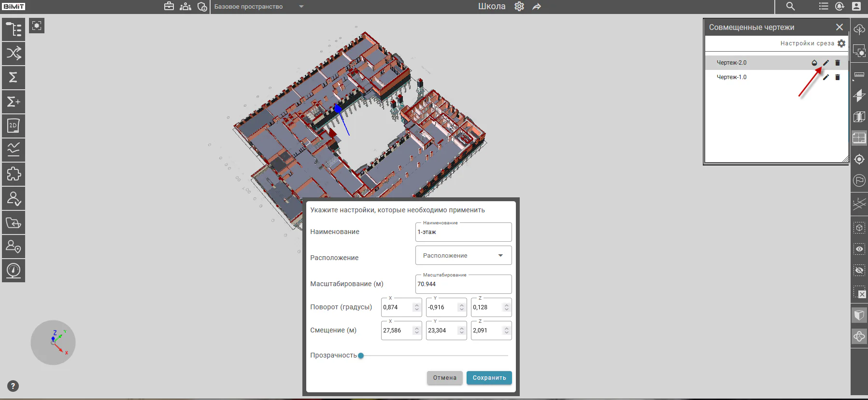Toggle the eye visibility icon in right toolbar
Viewport: 868px width, 400px height.
tap(859, 249)
